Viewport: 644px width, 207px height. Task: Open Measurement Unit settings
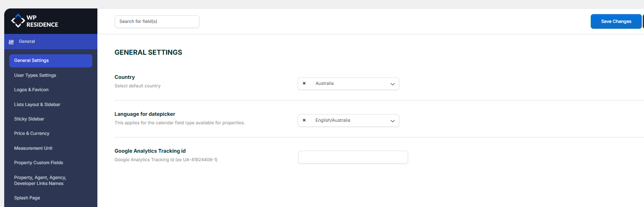pyautogui.click(x=33, y=148)
